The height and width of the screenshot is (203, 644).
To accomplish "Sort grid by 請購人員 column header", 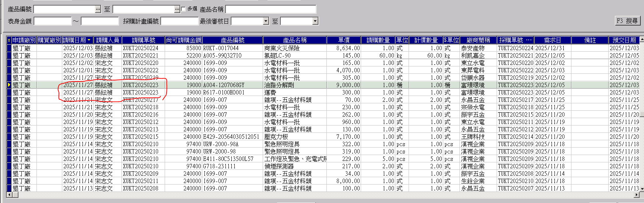I will 107,40.
